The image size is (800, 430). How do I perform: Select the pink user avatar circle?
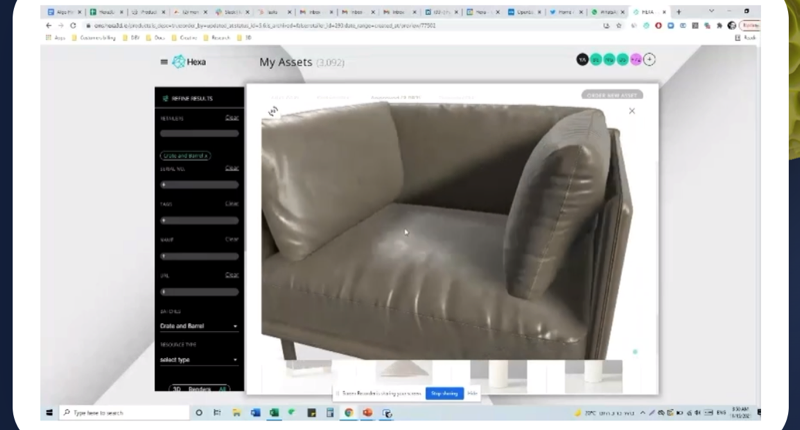tap(636, 60)
